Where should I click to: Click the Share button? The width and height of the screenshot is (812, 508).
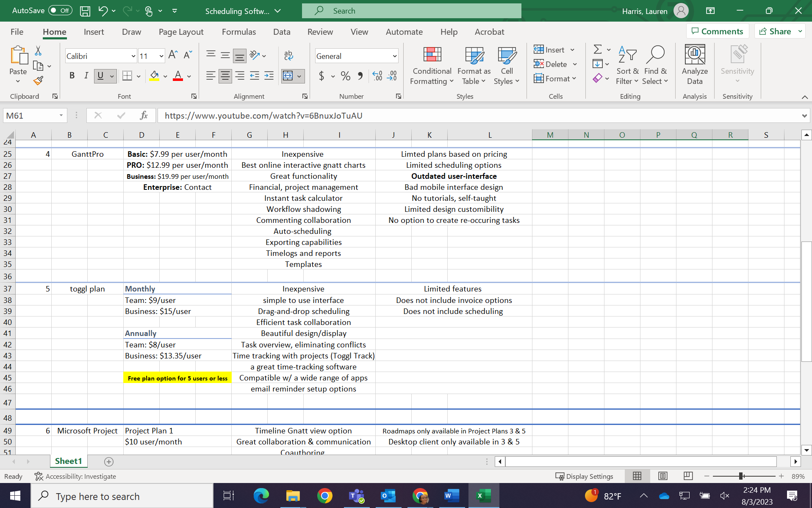(x=775, y=31)
